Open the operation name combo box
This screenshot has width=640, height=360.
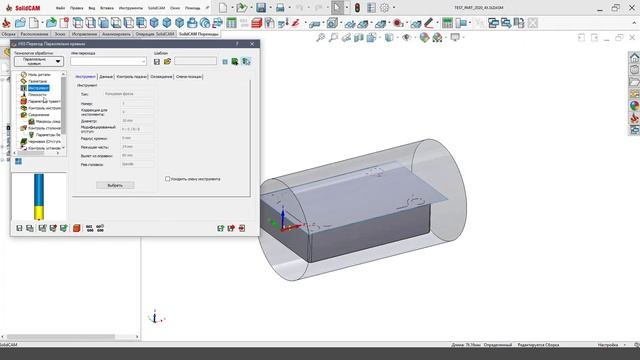click(108, 61)
